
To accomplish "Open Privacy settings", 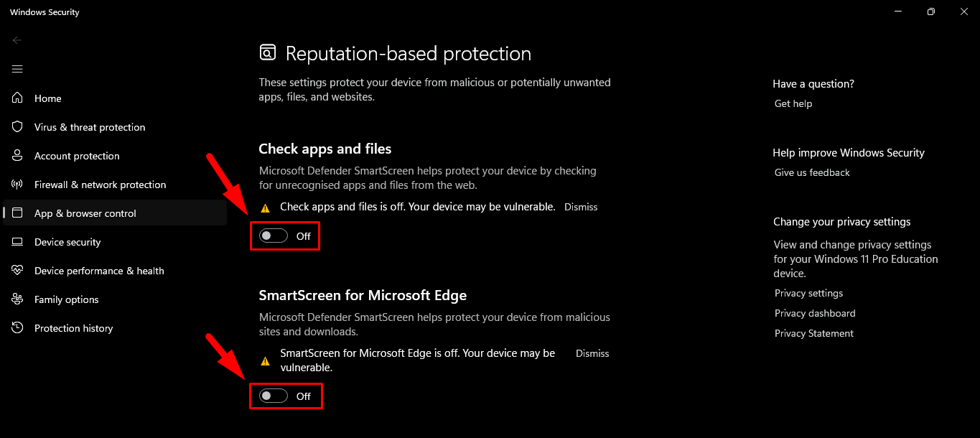I will 808,293.
